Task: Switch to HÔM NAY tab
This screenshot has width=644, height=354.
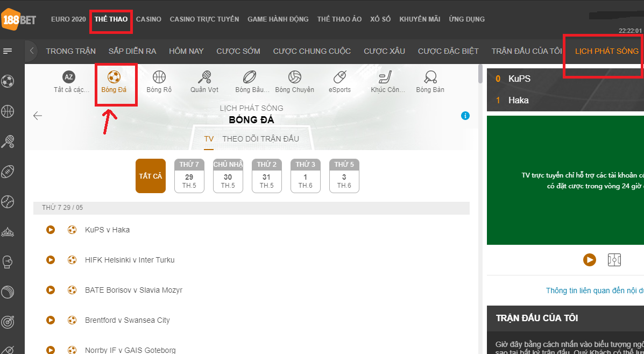Action: click(187, 51)
